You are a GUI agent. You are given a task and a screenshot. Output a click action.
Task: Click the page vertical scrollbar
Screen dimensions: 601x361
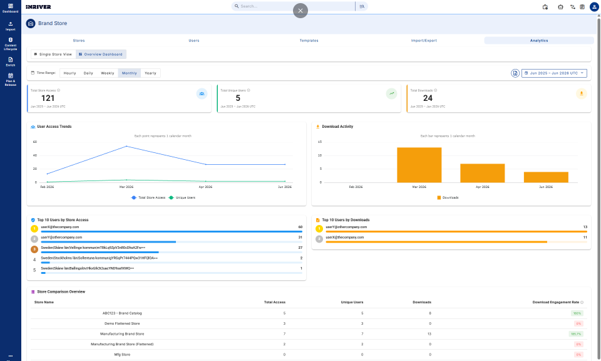[x=599, y=188]
